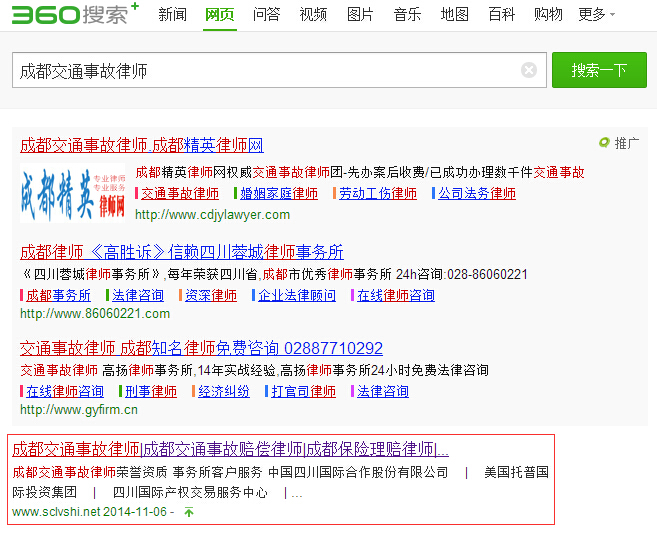Open the 成都交通事故赔偿律师 organic result title
The width and height of the screenshot is (657, 536).
point(230,449)
